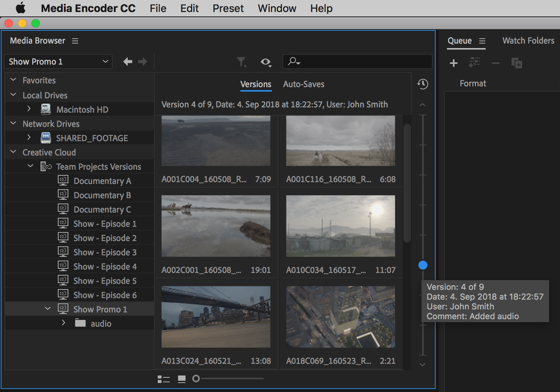This screenshot has width=560, height=392.
Task: Select the Queue tab
Action: (x=460, y=41)
